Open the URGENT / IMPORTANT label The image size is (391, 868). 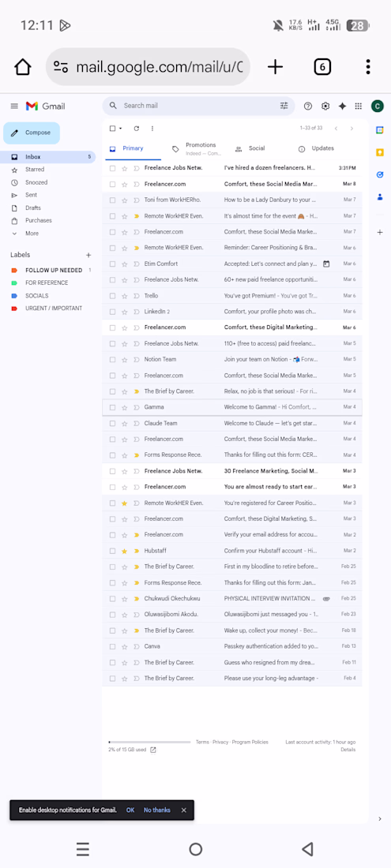54,309
